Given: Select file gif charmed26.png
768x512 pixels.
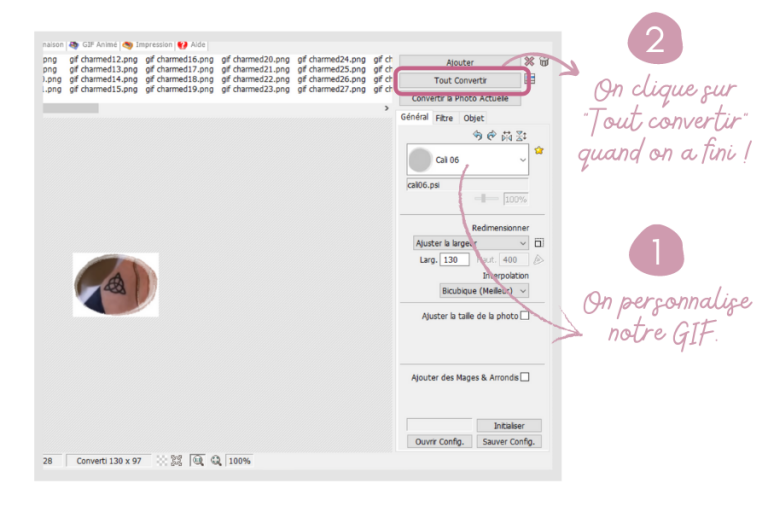Looking at the screenshot, I should pyautogui.click(x=332, y=79).
